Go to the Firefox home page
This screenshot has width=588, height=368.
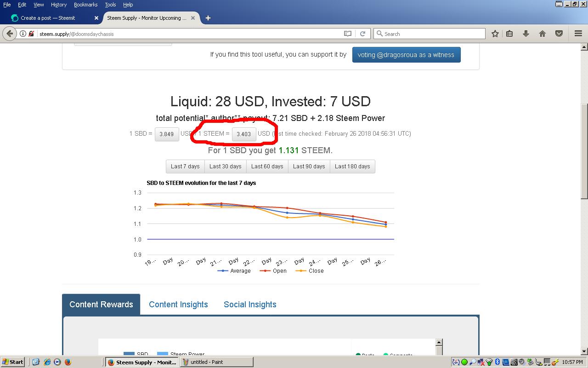(543, 34)
